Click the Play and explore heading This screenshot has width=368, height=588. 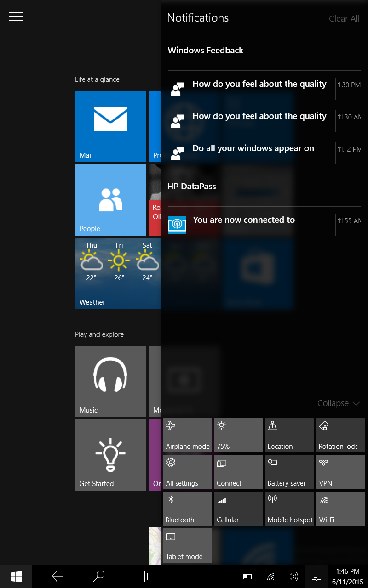[x=99, y=334]
